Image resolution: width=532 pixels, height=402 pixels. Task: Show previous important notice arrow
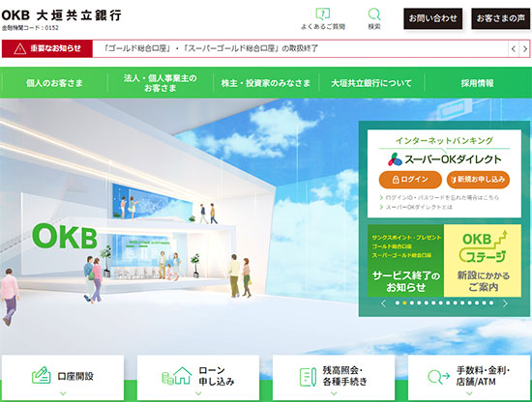pos(514,49)
